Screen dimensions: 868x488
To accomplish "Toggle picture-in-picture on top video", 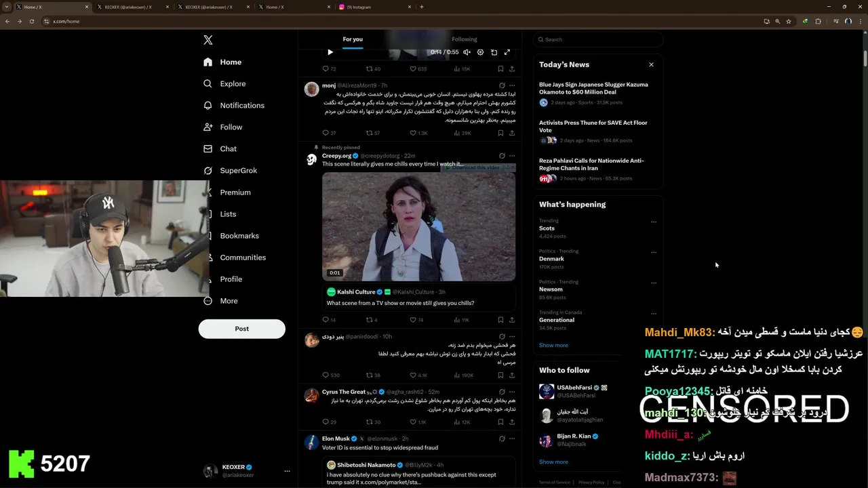I will [494, 52].
